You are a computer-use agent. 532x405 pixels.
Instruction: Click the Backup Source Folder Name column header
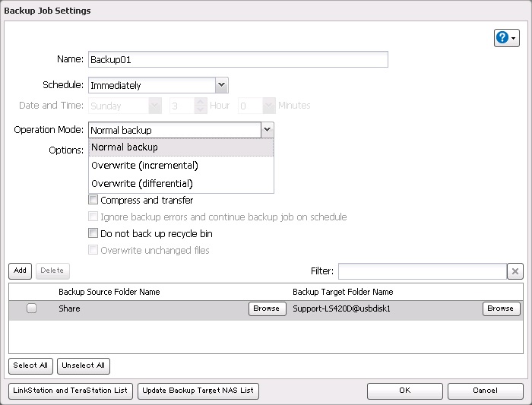tap(109, 292)
